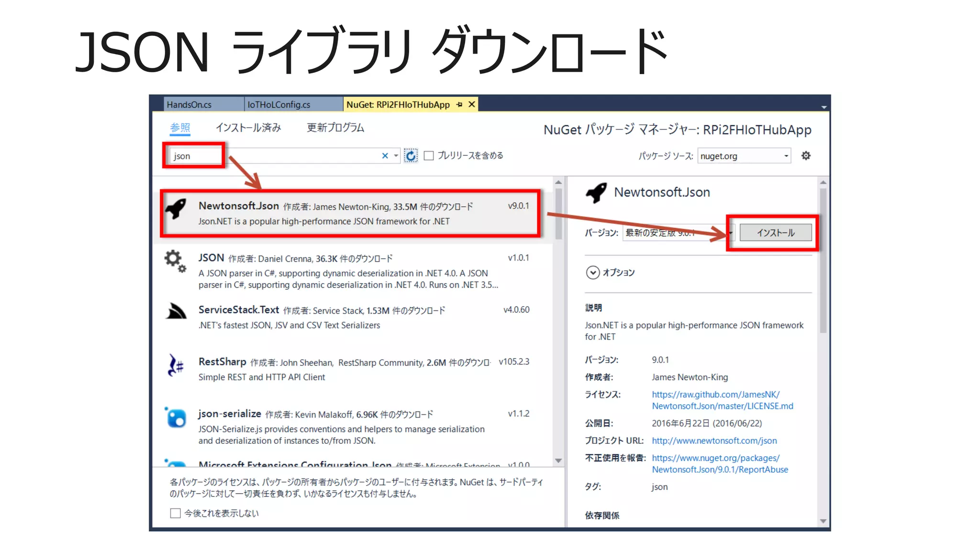The width and height of the screenshot is (980, 551).
Task: Click the rocket icon in the details pane
Action: tap(596, 193)
